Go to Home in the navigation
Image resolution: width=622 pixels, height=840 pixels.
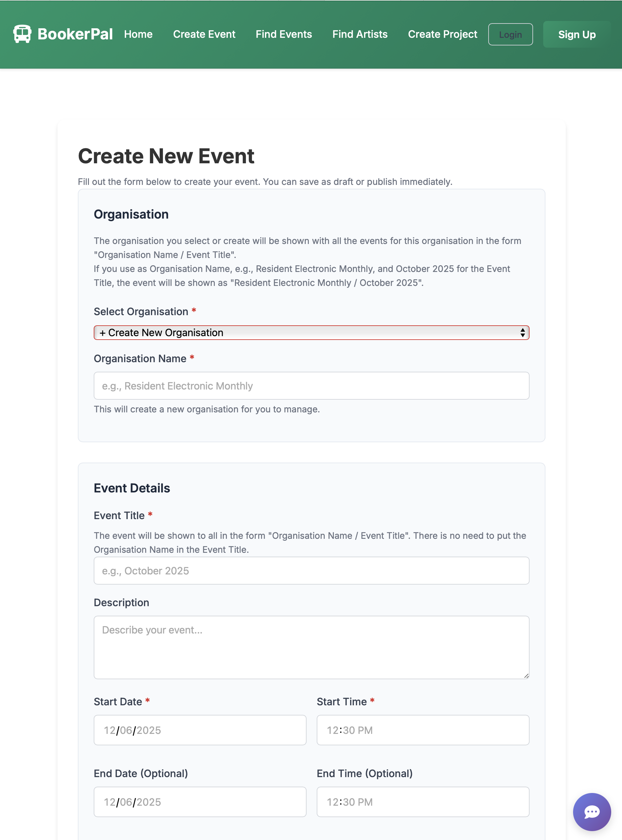coord(138,34)
